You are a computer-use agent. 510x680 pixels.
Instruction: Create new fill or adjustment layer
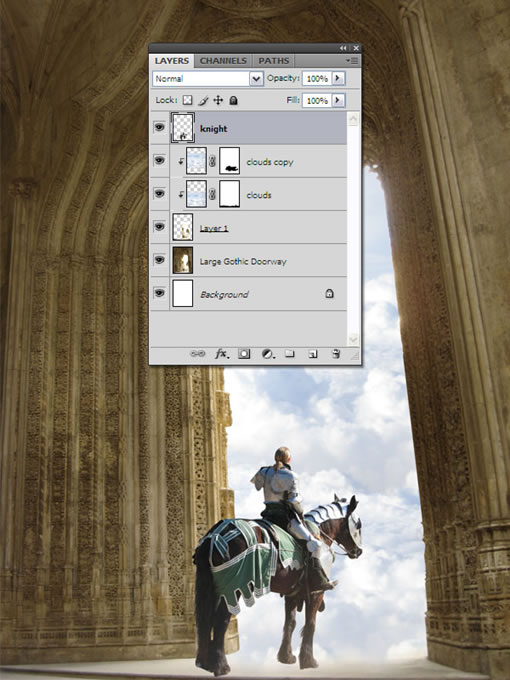pyautogui.click(x=268, y=354)
